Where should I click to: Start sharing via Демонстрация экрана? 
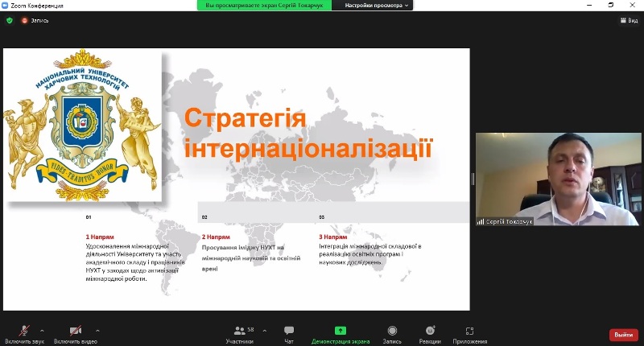[341, 335]
